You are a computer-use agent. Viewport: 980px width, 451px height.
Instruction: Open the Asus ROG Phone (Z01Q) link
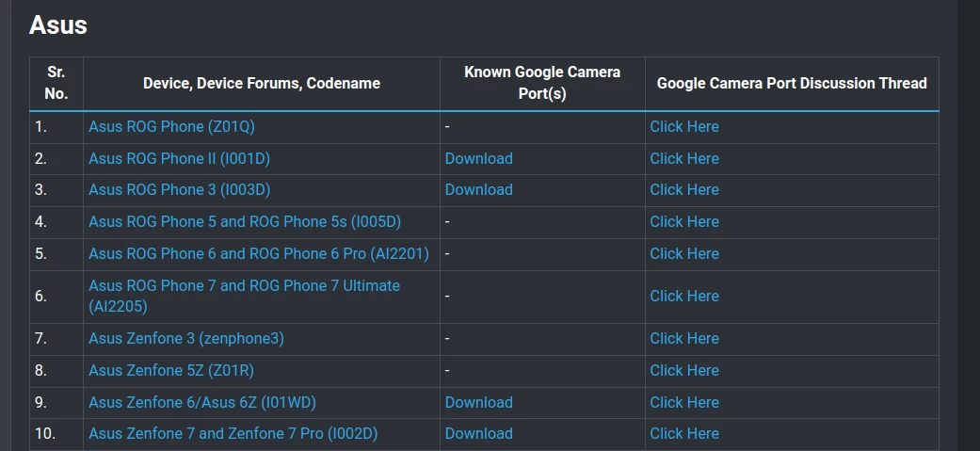[x=172, y=127]
